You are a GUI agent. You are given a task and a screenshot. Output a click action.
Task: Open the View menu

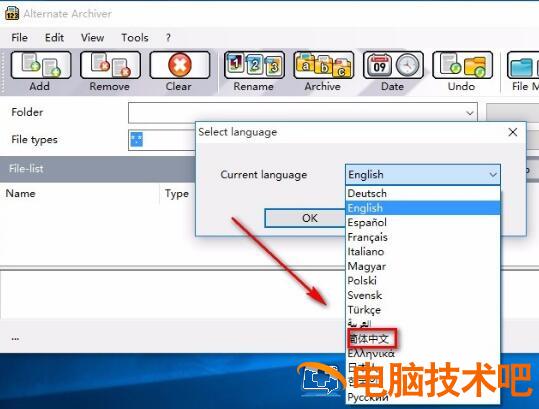(x=92, y=37)
